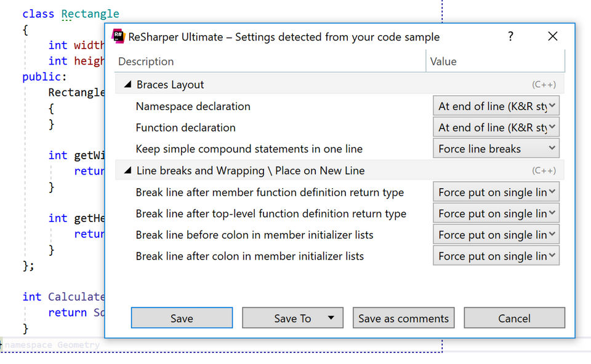Open the Save To dropdown arrow
This screenshot has width=591, height=364.
pyautogui.click(x=331, y=318)
